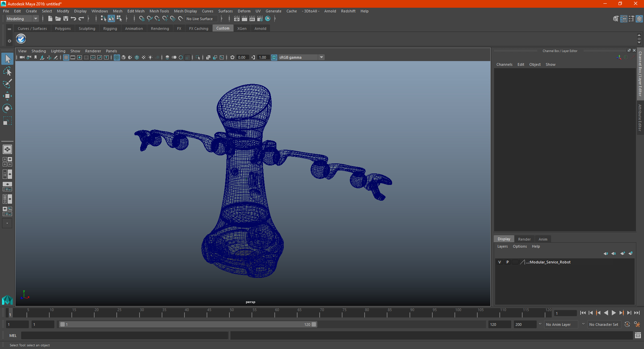Viewport: 644px width, 349px height.
Task: Click the checkmark shelf icon in Custom shelf
Action: (21, 39)
